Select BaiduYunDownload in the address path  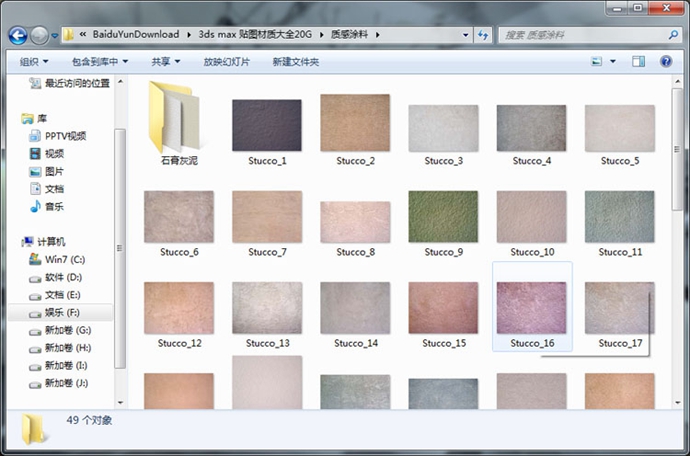[x=136, y=34]
